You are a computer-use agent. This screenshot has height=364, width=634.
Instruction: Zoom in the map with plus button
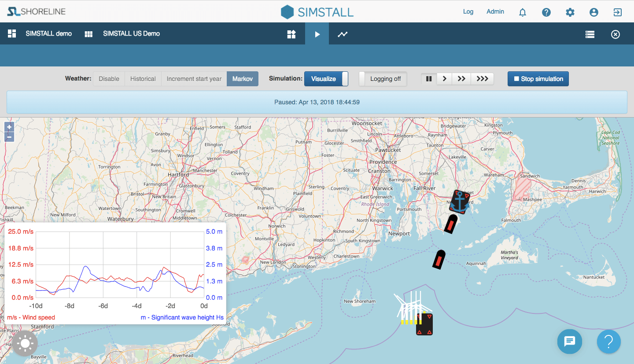coord(9,127)
